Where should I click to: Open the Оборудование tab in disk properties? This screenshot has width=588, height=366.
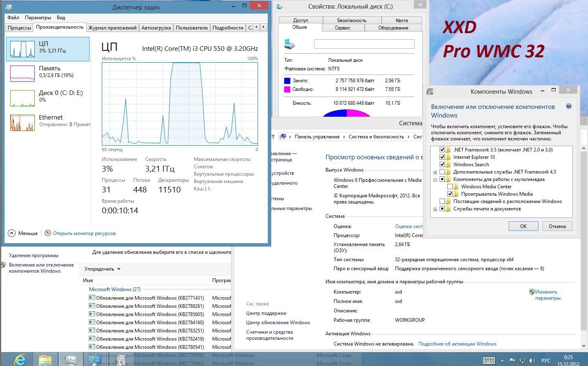(x=393, y=28)
